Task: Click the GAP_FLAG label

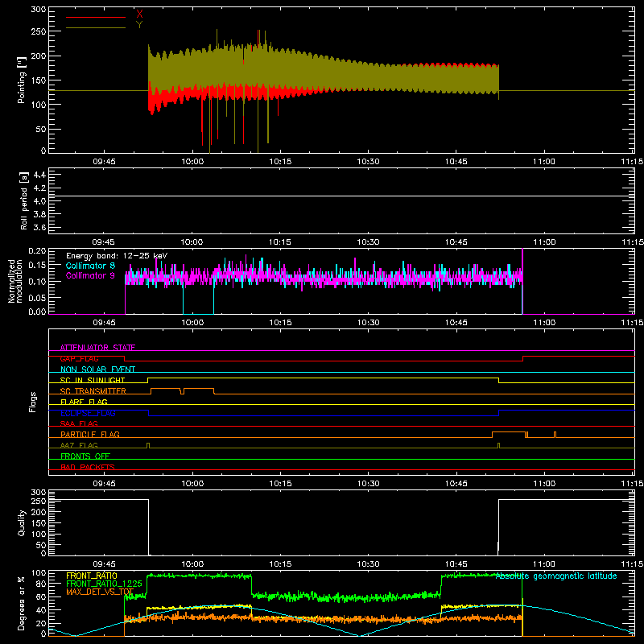Action: tap(79, 358)
